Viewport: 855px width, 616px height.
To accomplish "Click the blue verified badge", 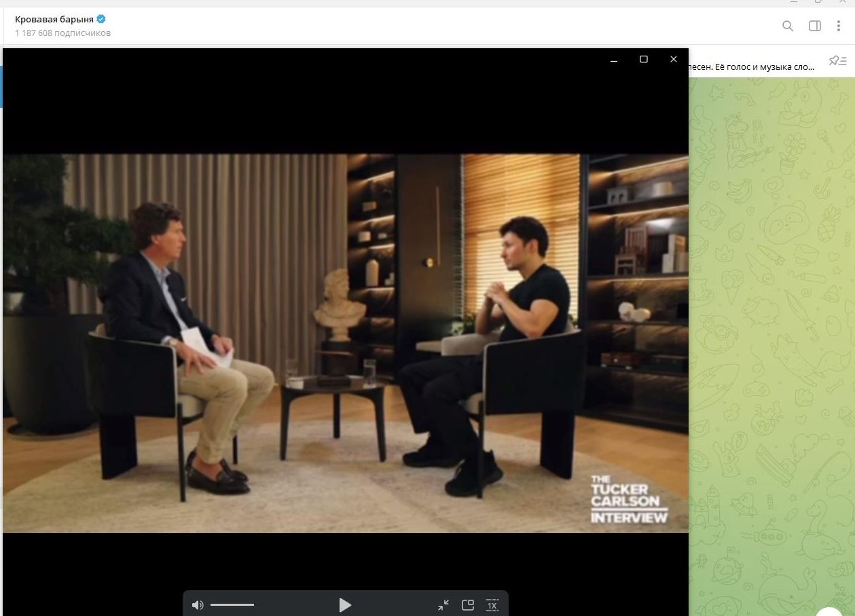I will tap(101, 19).
